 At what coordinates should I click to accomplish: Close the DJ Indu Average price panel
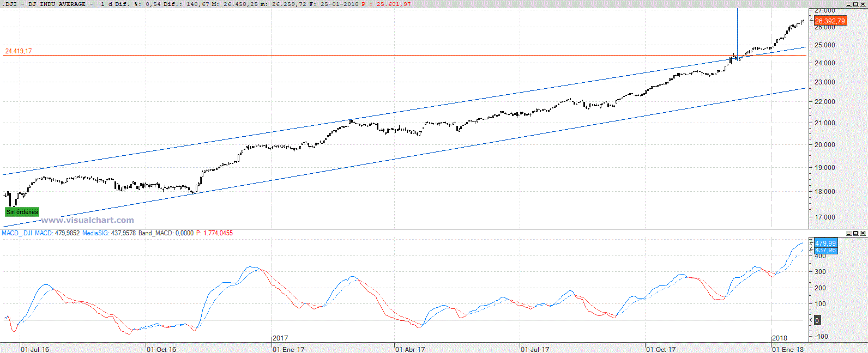(863, 4)
